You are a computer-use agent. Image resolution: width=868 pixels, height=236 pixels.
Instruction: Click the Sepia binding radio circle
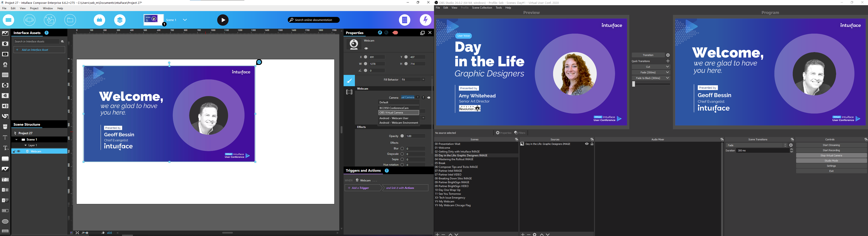click(402, 159)
